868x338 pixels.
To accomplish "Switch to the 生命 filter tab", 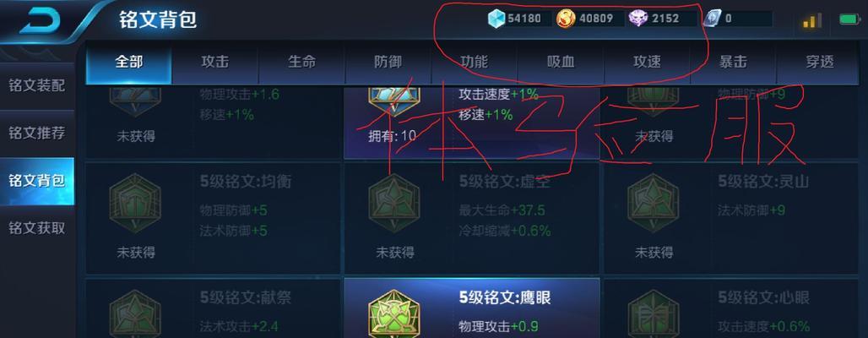I will coord(301,62).
